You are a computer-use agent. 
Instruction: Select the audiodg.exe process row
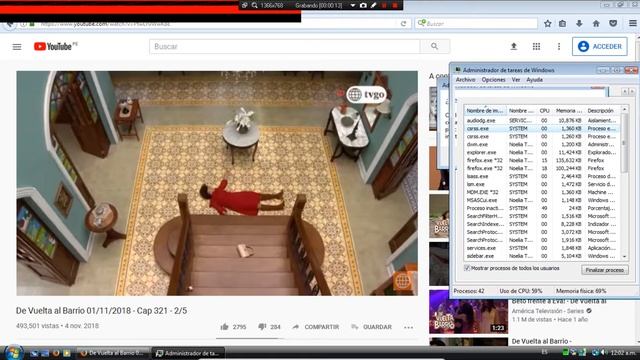click(x=542, y=120)
